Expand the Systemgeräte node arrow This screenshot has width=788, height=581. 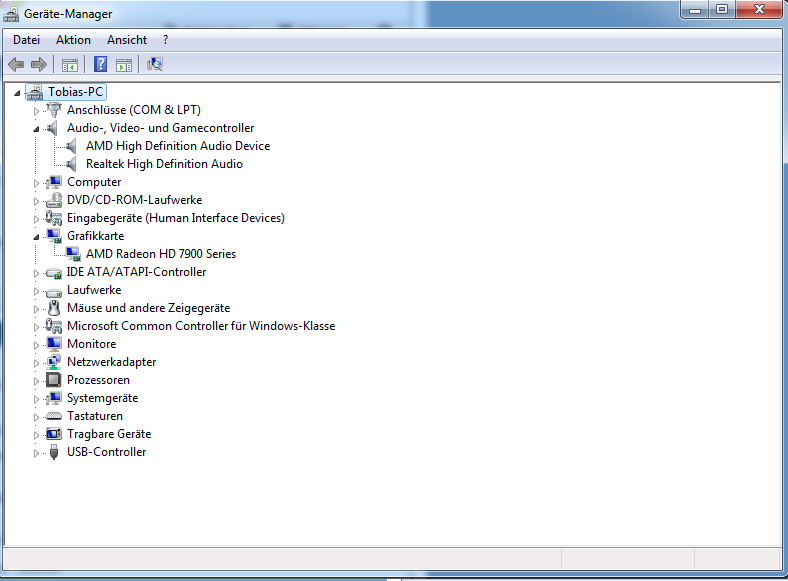tap(36, 400)
